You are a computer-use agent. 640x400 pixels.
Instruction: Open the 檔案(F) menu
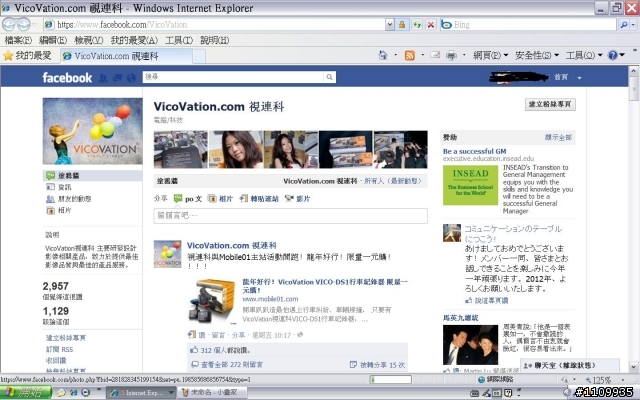pos(18,40)
